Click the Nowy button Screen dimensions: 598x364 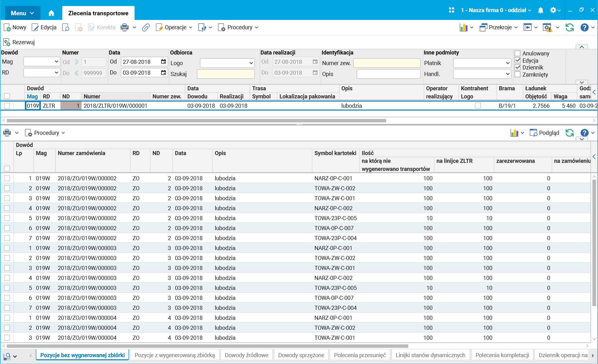pyautogui.click(x=15, y=27)
